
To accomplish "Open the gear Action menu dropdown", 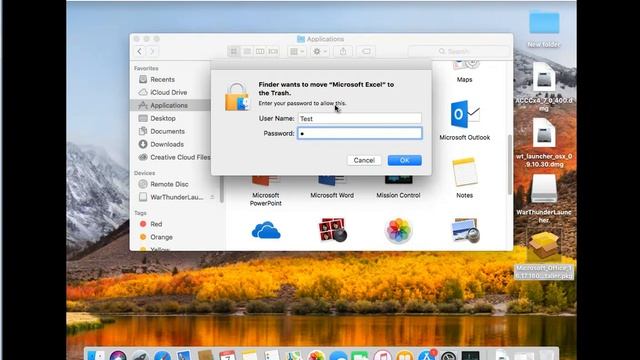I will click(x=320, y=51).
